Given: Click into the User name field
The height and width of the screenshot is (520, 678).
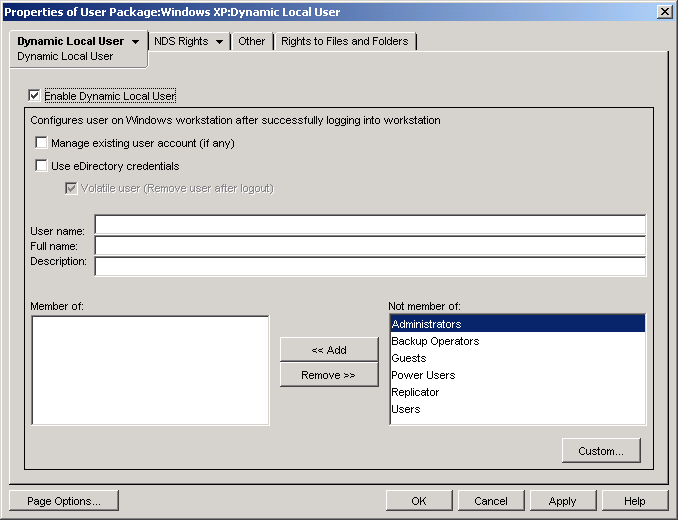Looking at the screenshot, I should (370, 225).
